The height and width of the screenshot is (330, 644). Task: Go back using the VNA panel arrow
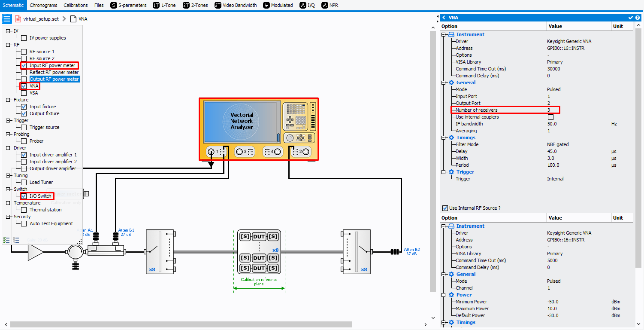444,18
